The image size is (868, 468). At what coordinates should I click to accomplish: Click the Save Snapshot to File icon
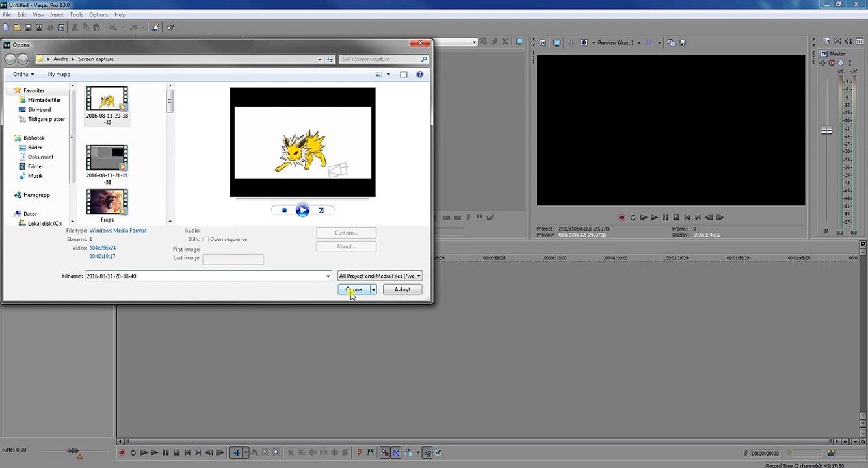[x=683, y=42]
